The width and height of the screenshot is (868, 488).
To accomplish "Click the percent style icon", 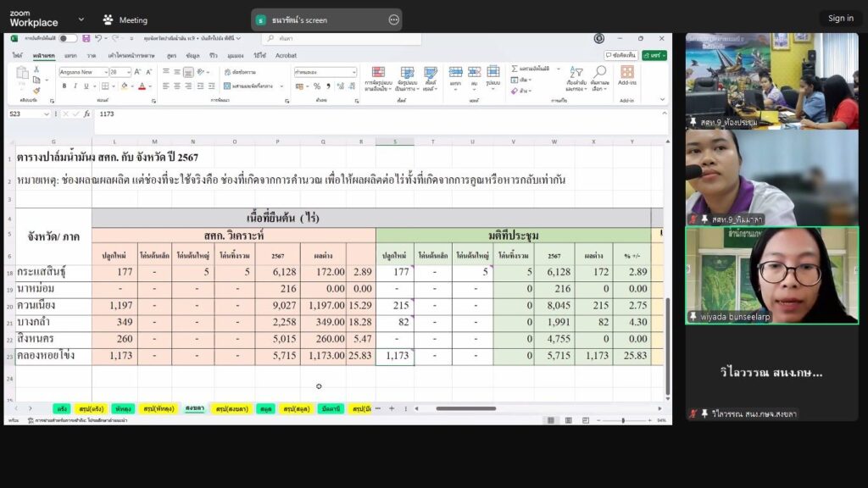I will click(x=316, y=86).
